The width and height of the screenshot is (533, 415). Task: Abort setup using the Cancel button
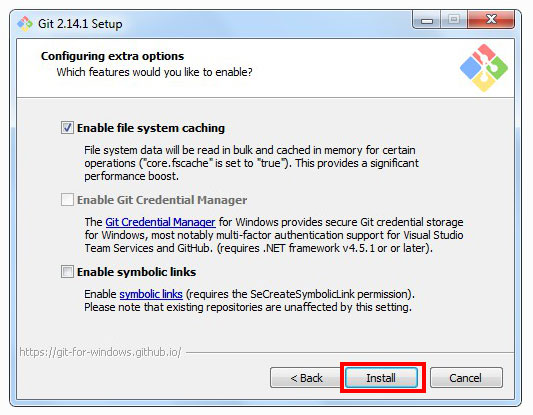(x=466, y=378)
